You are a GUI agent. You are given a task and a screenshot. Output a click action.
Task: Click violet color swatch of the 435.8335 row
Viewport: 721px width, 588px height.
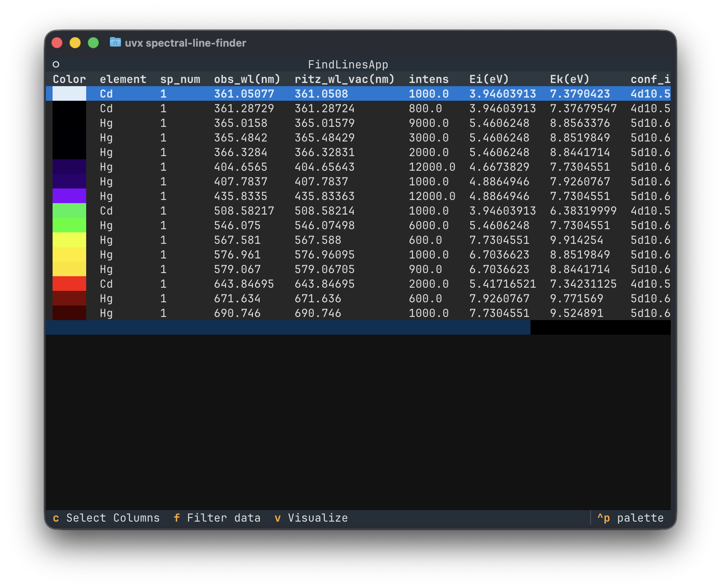(69, 196)
